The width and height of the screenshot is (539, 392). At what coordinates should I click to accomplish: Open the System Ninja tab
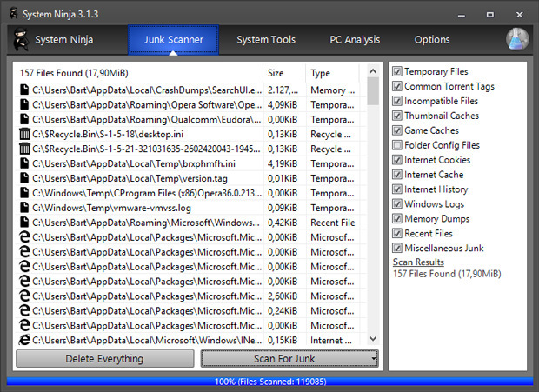pyautogui.click(x=64, y=39)
